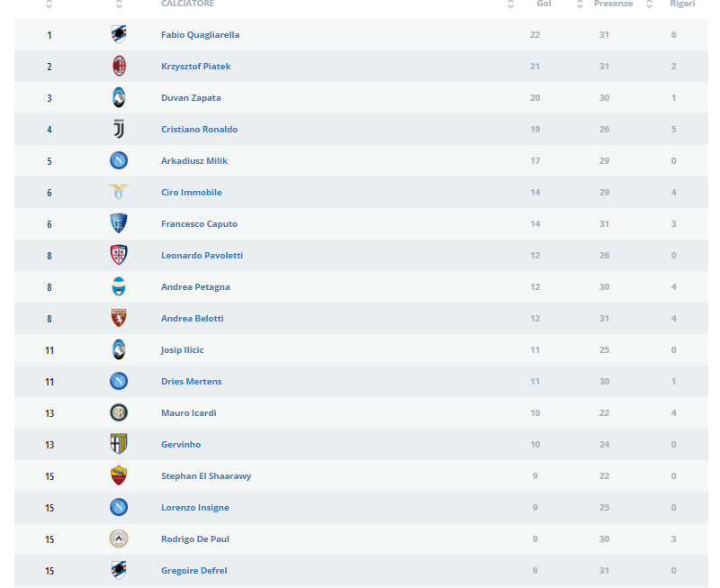Sort table by Gol column arrows
Image resolution: width=720 pixels, height=588 pixels.
coord(510,5)
